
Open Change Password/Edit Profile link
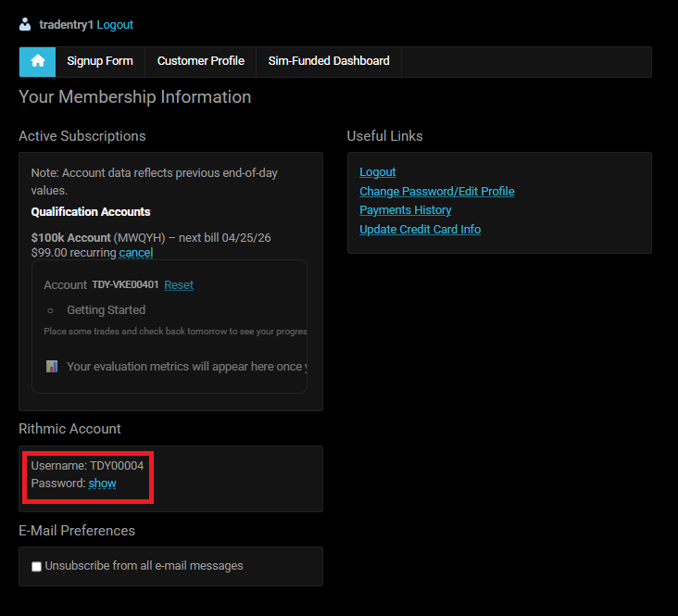pyautogui.click(x=437, y=191)
